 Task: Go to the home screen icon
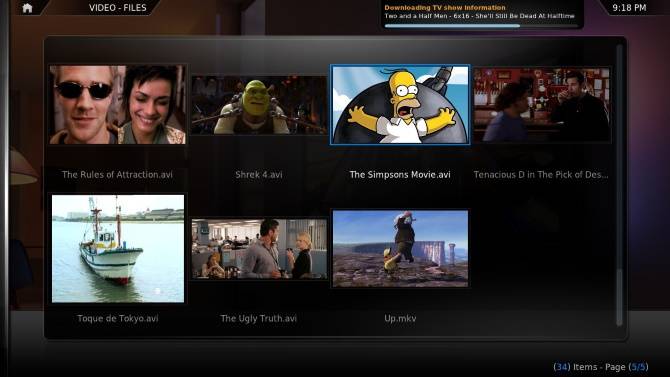point(27,8)
